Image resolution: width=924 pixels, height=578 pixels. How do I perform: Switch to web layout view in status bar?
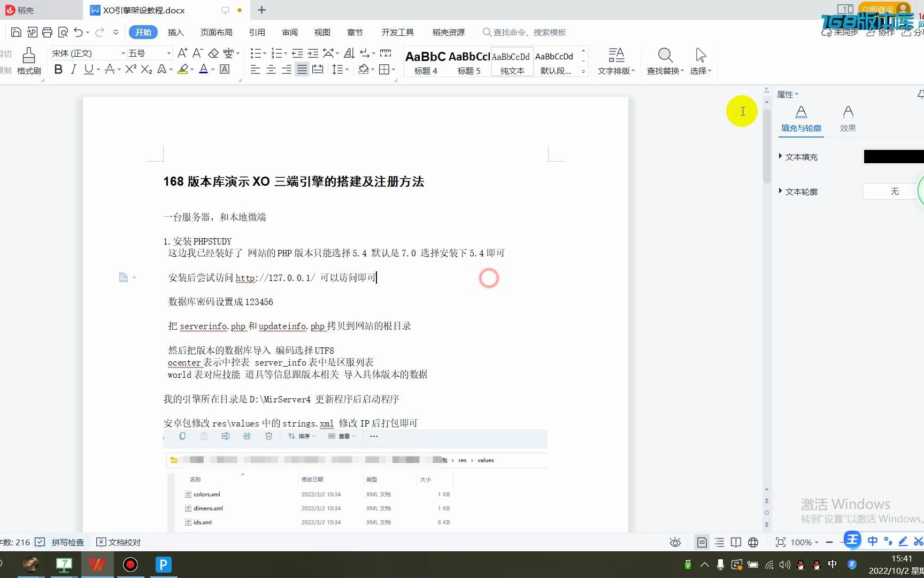753,542
